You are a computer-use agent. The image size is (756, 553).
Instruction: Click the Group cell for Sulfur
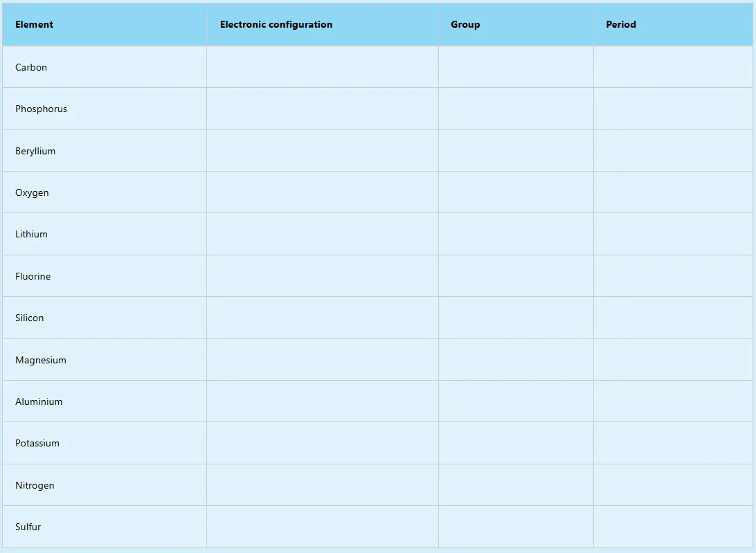[516, 527]
